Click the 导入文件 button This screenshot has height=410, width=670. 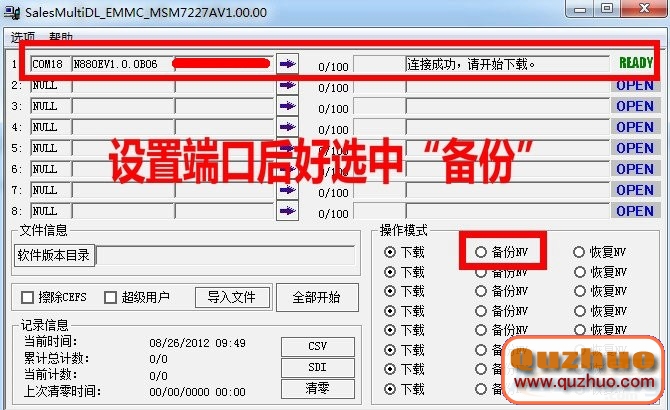[232, 297]
